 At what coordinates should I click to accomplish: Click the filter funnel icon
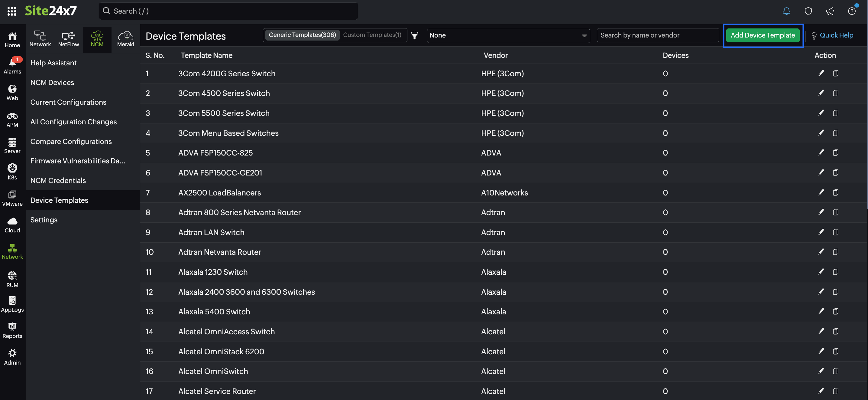pyautogui.click(x=414, y=35)
